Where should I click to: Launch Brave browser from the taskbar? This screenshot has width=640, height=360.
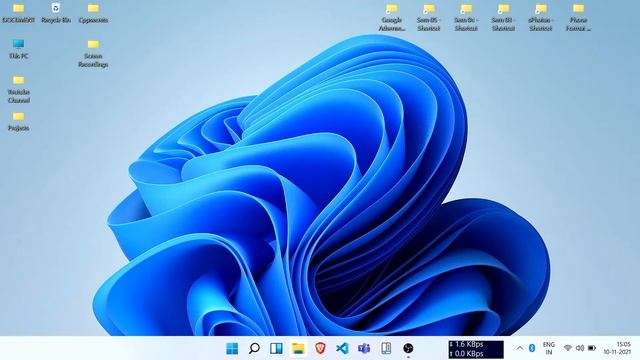(x=320, y=348)
